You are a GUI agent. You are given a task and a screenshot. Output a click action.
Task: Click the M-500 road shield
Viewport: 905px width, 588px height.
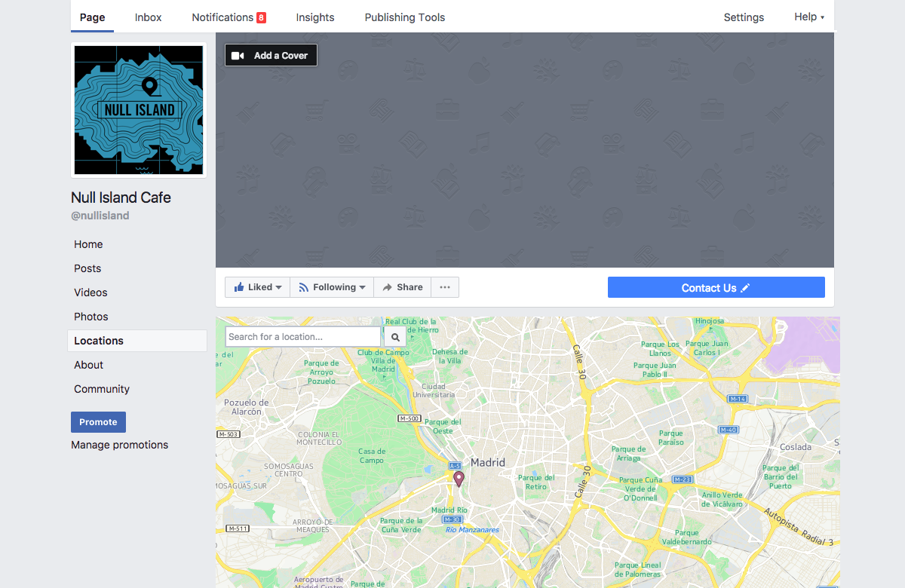click(409, 418)
